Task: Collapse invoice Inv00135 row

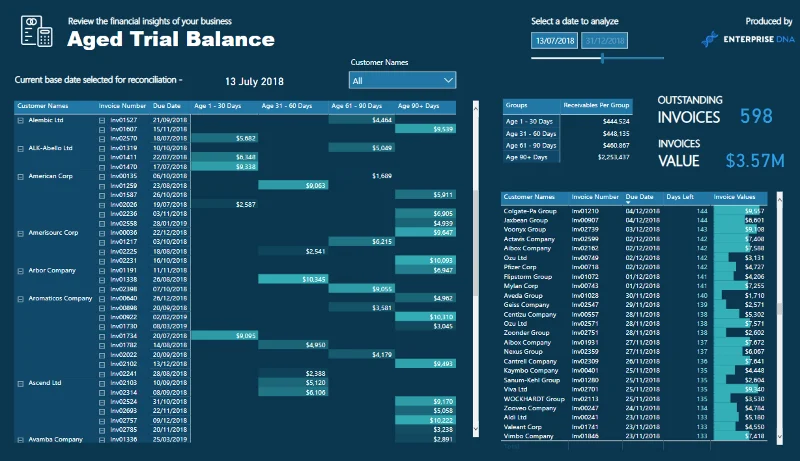Action: point(102,176)
